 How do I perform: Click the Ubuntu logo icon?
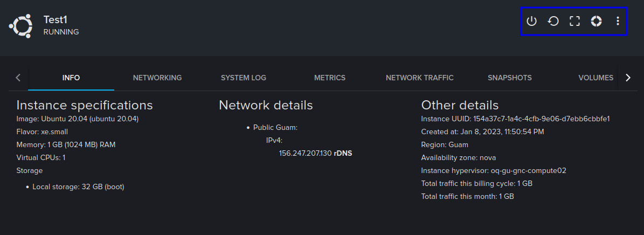22,25
